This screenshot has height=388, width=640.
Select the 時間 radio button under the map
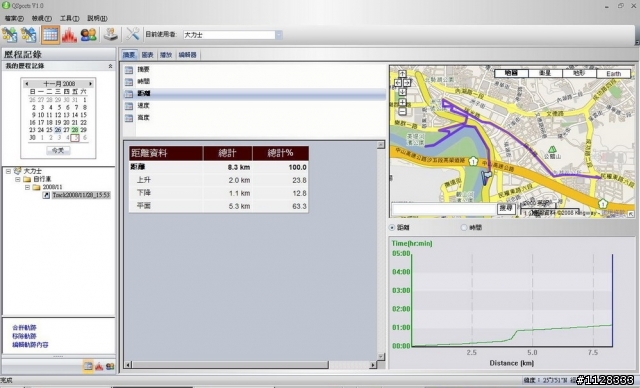(x=464, y=228)
